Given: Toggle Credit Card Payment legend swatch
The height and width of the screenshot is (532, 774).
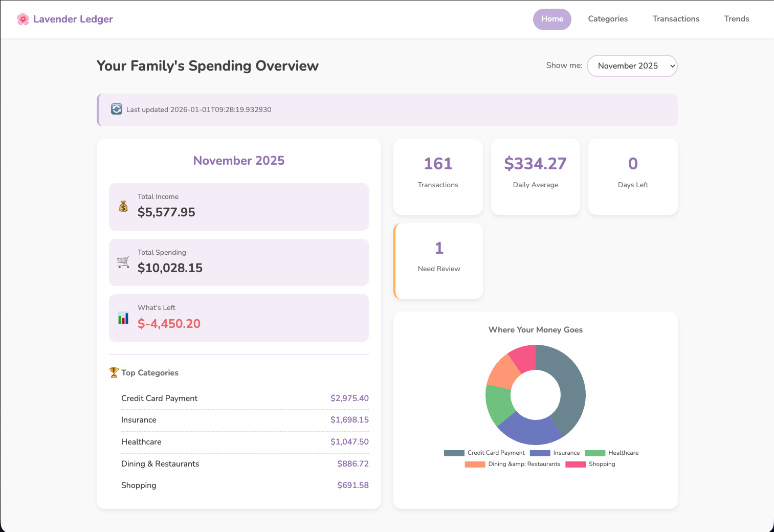Looking at the screenshot, I should click(454, 453).
